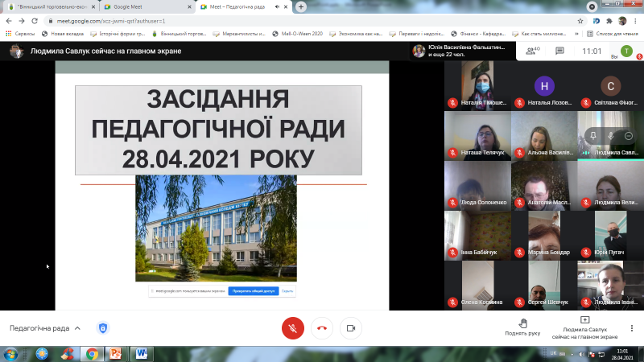The height and width of the screenshot is (362, 644).
Task: Open Word from the taskbar
Action: click(x=142, y=354)
